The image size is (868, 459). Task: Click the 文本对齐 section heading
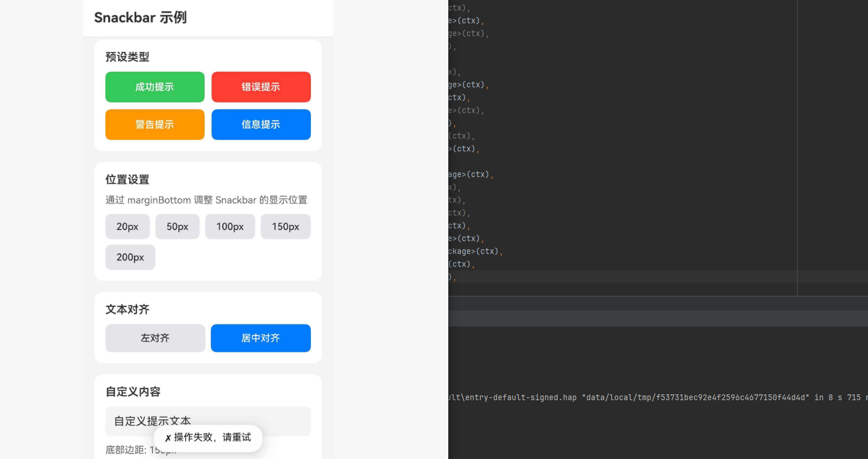click(127, 309)
